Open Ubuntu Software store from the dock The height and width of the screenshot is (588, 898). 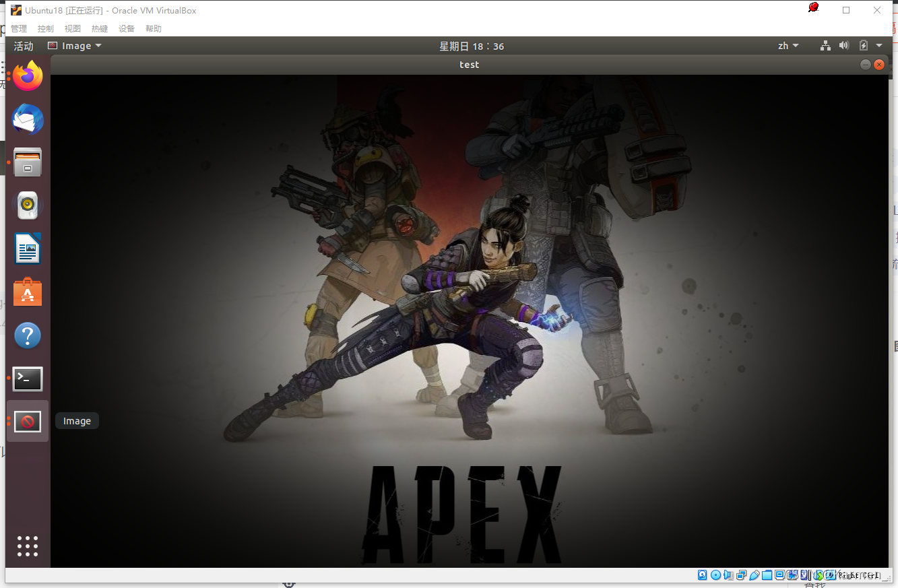click(28, 292)
